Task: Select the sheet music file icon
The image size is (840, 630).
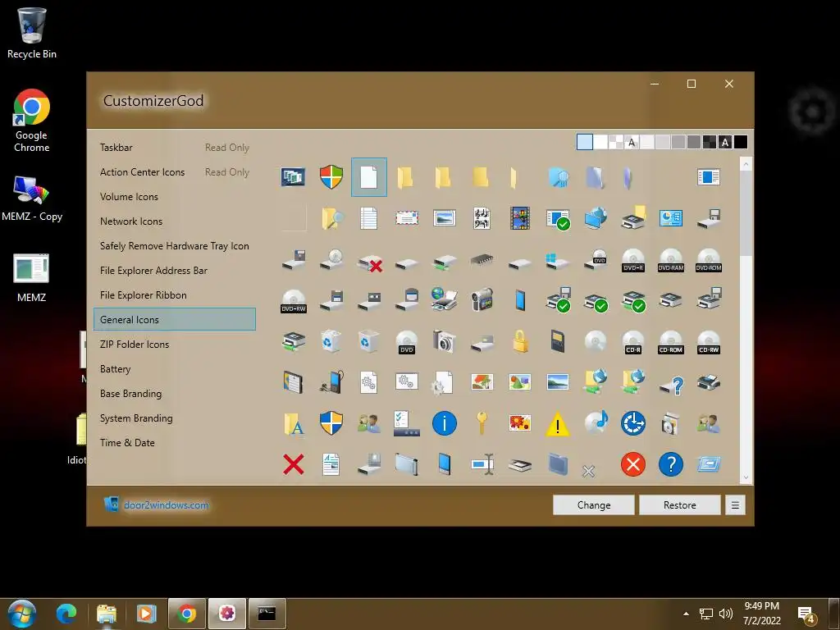Action: click(482, 218)
